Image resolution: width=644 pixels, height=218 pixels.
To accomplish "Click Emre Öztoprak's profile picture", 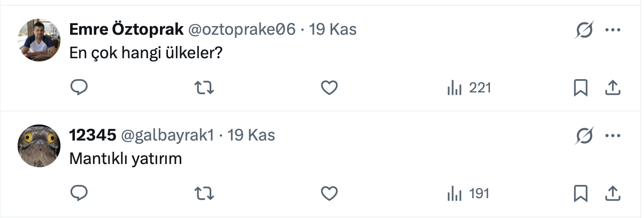I will click(x=41, y=40).
